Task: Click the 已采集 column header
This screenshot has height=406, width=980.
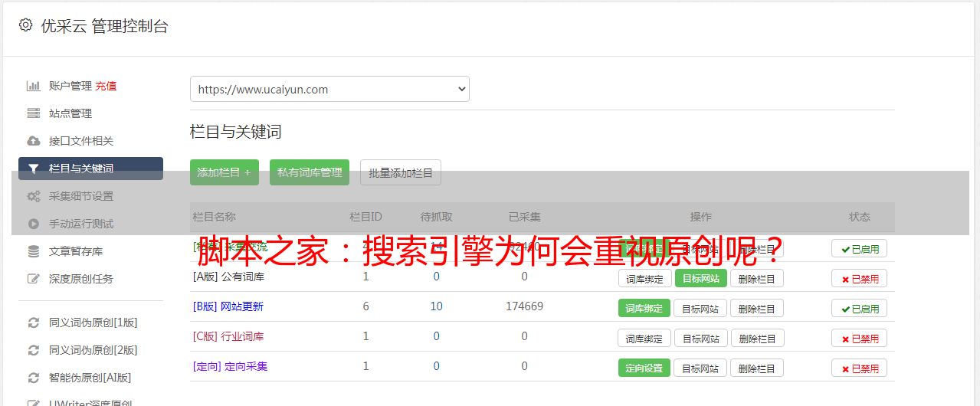Action: click(x=524, y=217)
